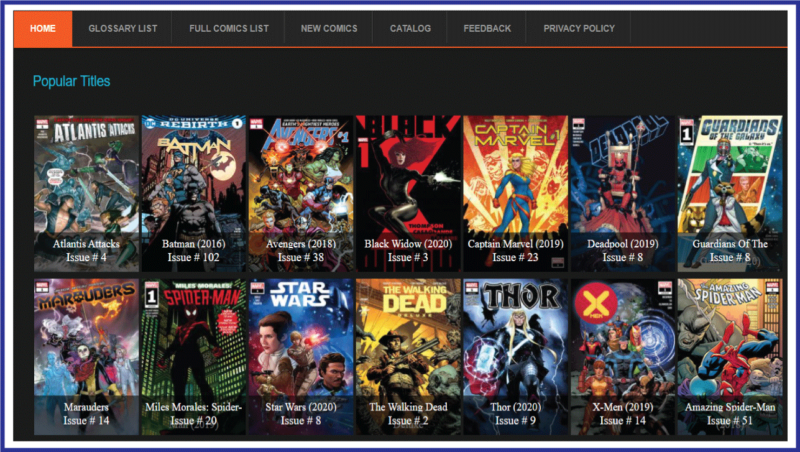Open Marauders cover thumbnail

tap(86, 357)
